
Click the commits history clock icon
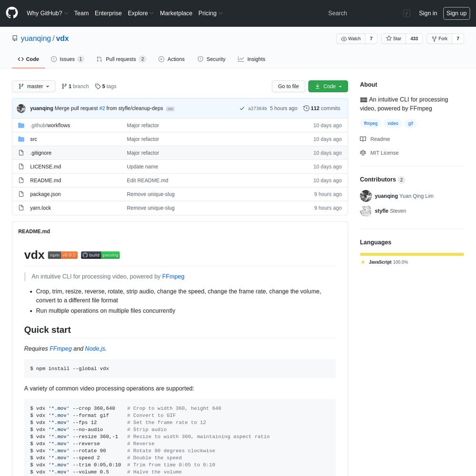[306, 109]
